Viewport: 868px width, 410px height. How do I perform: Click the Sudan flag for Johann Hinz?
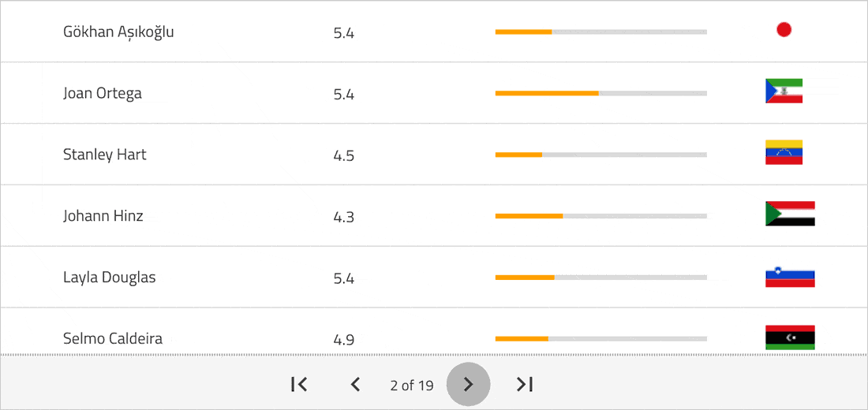click(790, 214)
